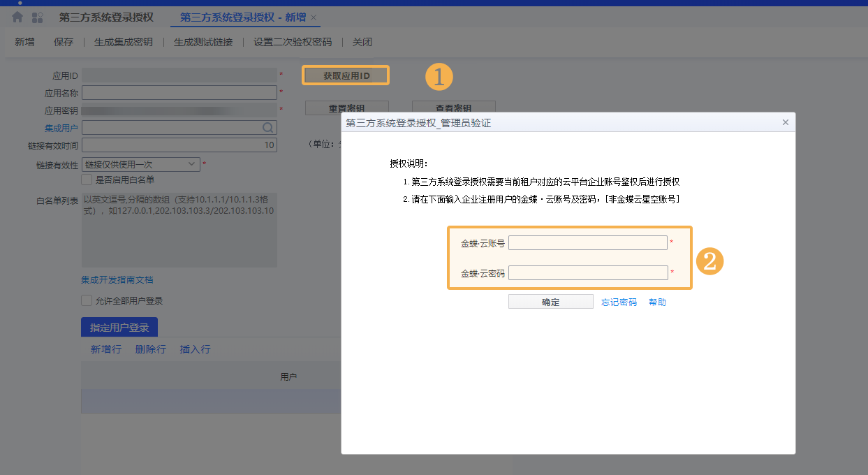Switch to the 第三方系统登录授权 list tab

[x=106, y=17]
